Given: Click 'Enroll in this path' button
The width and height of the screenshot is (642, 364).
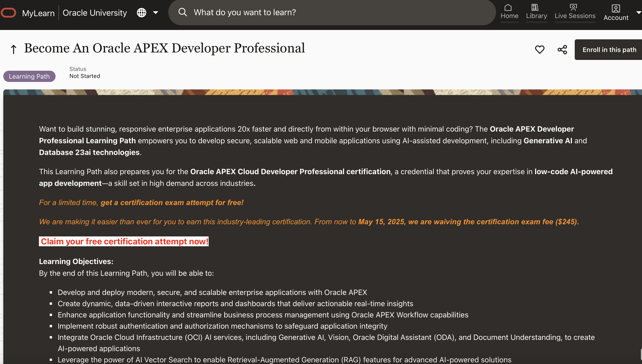Looking at the screenshot, I should (x=609, y=49).
